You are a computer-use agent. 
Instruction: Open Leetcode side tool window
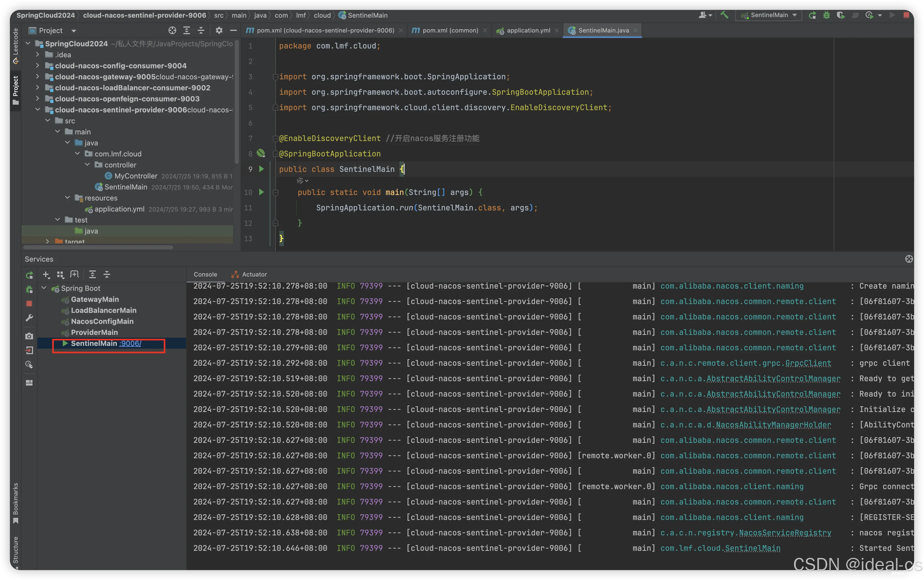(x=15, y=46)
